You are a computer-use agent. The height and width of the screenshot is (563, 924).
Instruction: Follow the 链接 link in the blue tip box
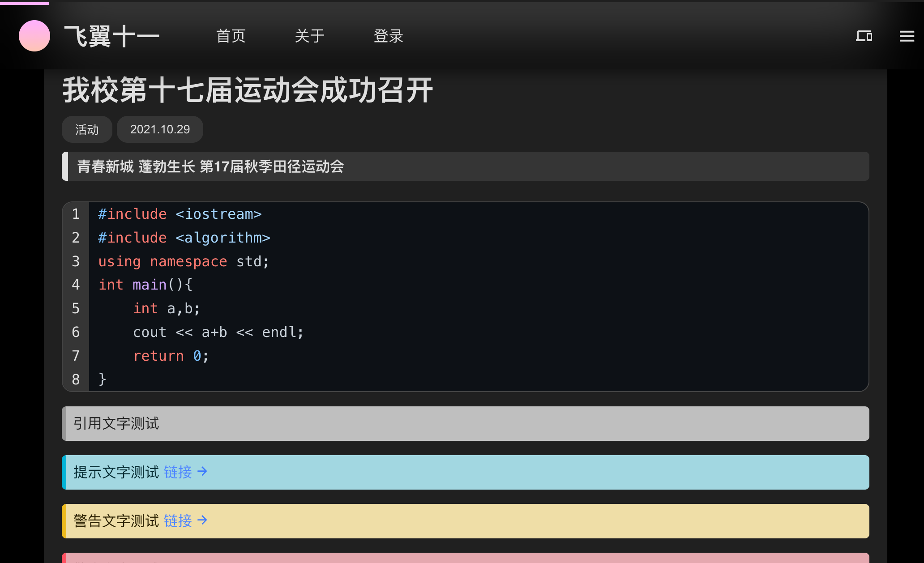[178, 472]
